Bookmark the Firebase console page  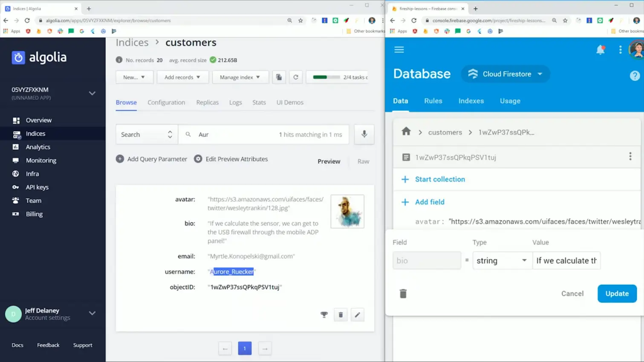[x=565, y=20]
